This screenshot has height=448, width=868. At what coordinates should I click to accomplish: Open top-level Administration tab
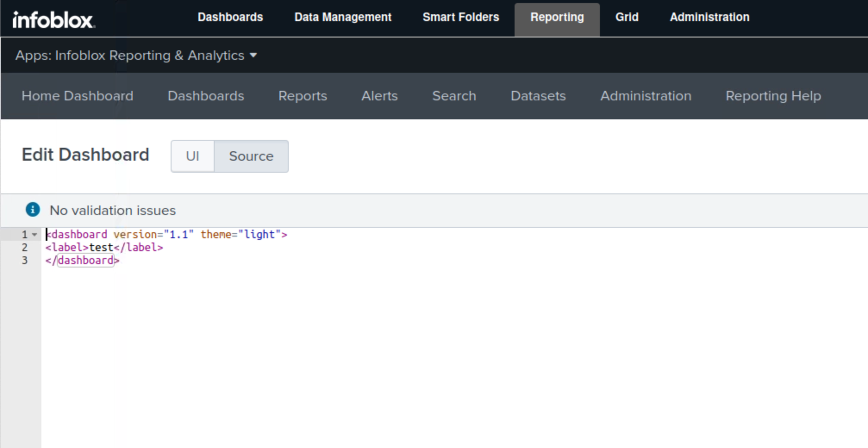click(709, 17)
